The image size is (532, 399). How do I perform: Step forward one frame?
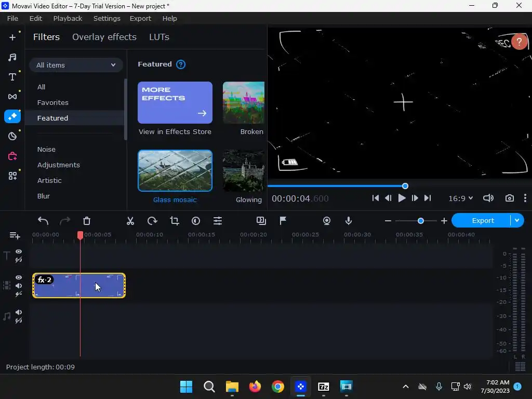tap(415, 198)
